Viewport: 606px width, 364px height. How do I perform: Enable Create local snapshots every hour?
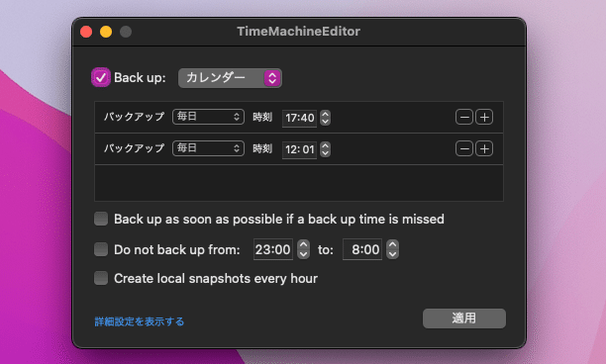101,278
